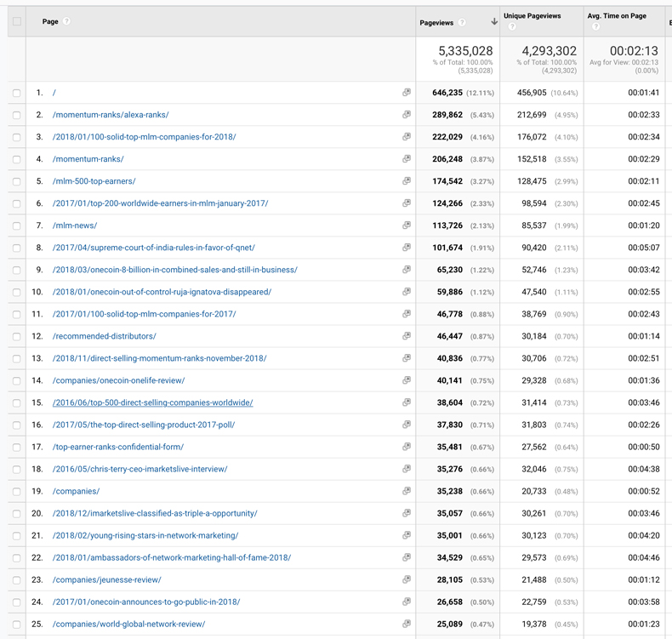The image size is (672, 639).
Task: Sort table by Avg. Time on Page
Action: [x=617, y=16]
